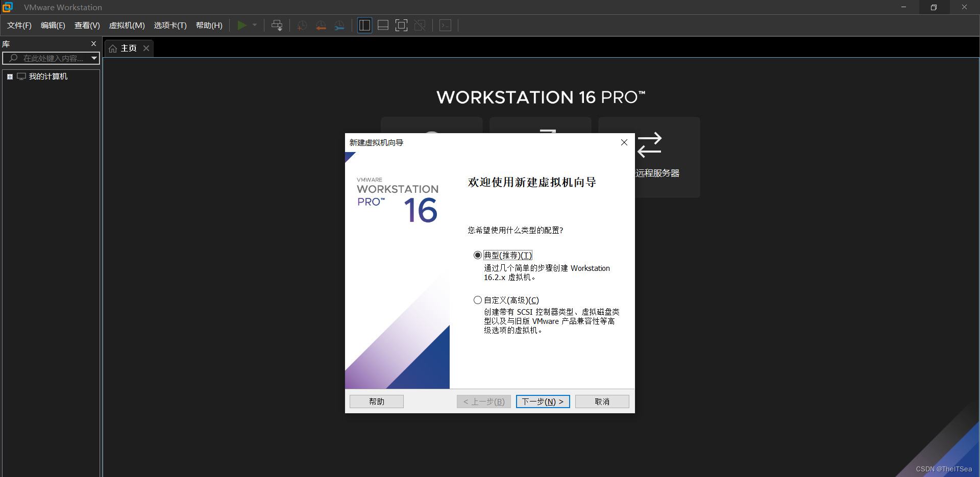This screenshot has width=980, height=477.
Task: Open the console view terminal icon
Action: (445, 25)
